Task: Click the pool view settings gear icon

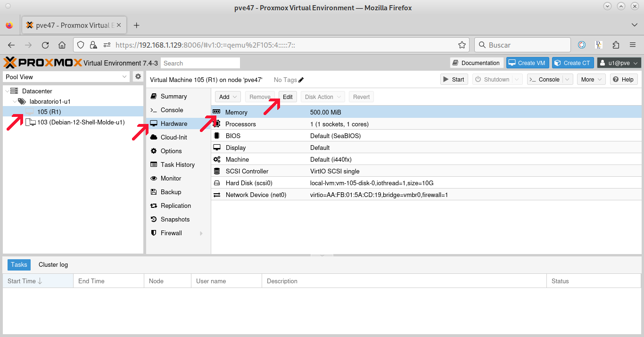Action: click(138, 76)
